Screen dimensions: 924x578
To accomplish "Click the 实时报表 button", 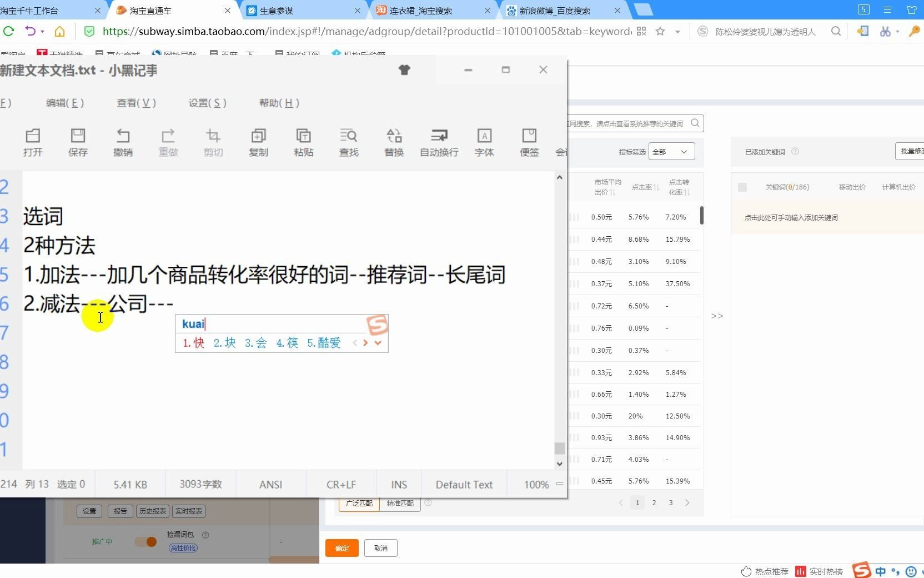I will point(189,511).
